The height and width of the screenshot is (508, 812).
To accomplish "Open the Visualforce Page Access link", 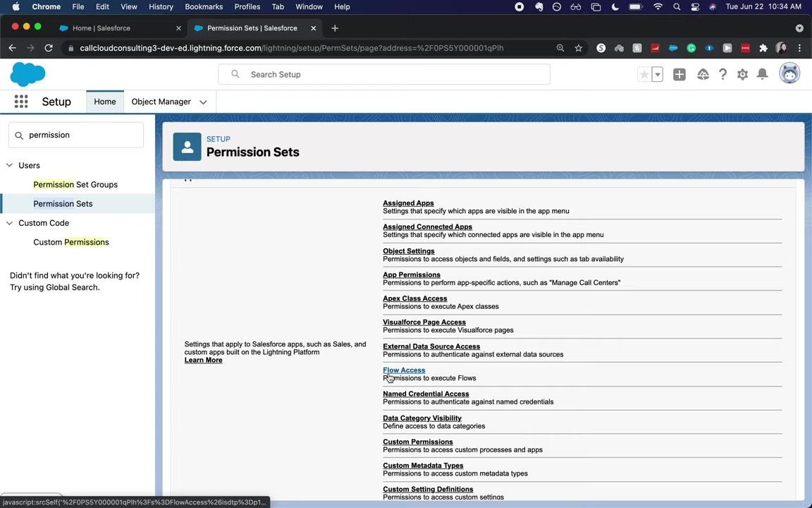I will tap(424, 322).
